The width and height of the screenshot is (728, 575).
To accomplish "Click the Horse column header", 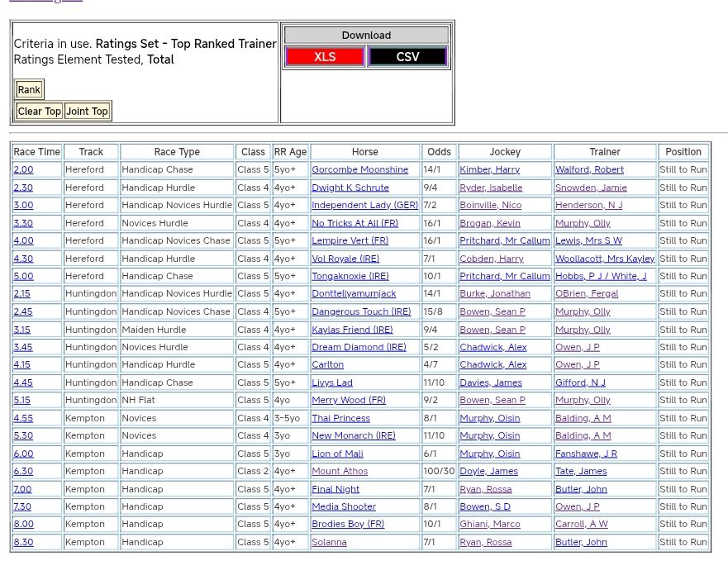I will (364, 152).
